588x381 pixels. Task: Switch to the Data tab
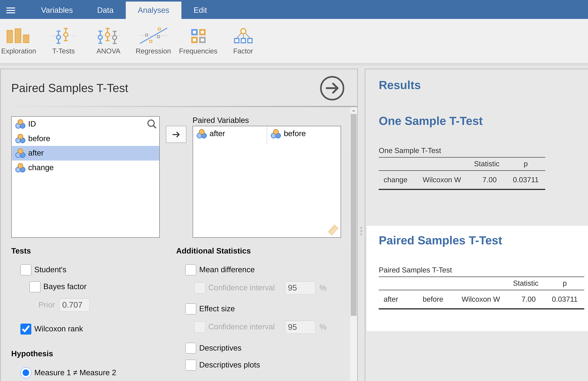tap(105, 10)
